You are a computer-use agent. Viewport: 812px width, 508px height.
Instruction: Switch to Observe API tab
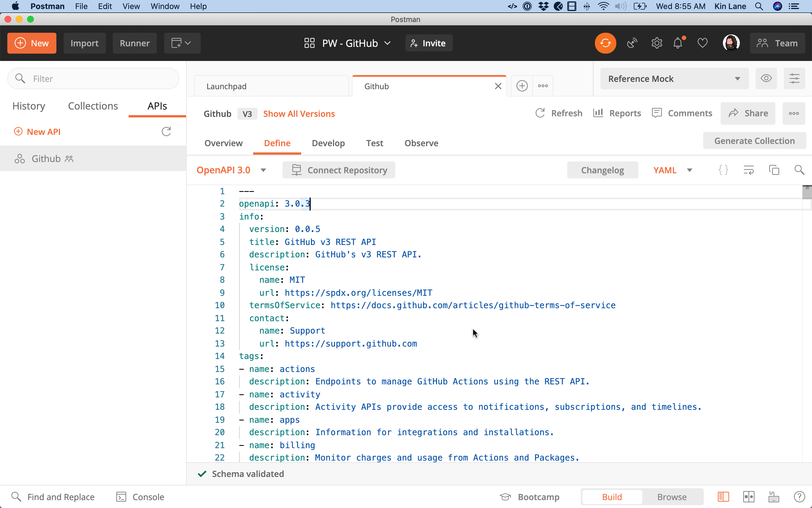pos(422,143)
